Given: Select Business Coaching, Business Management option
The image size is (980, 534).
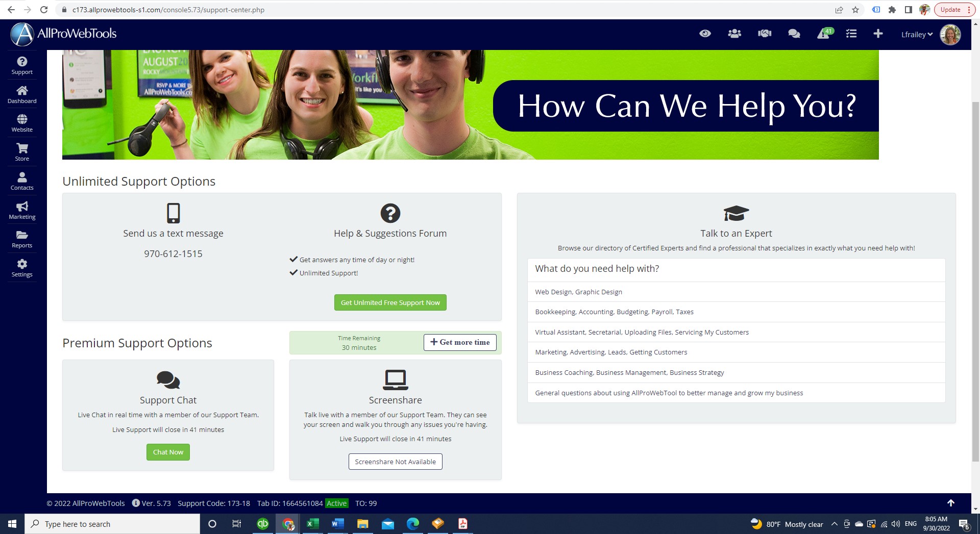Looking at the screenshot, I should click(736, 372).
